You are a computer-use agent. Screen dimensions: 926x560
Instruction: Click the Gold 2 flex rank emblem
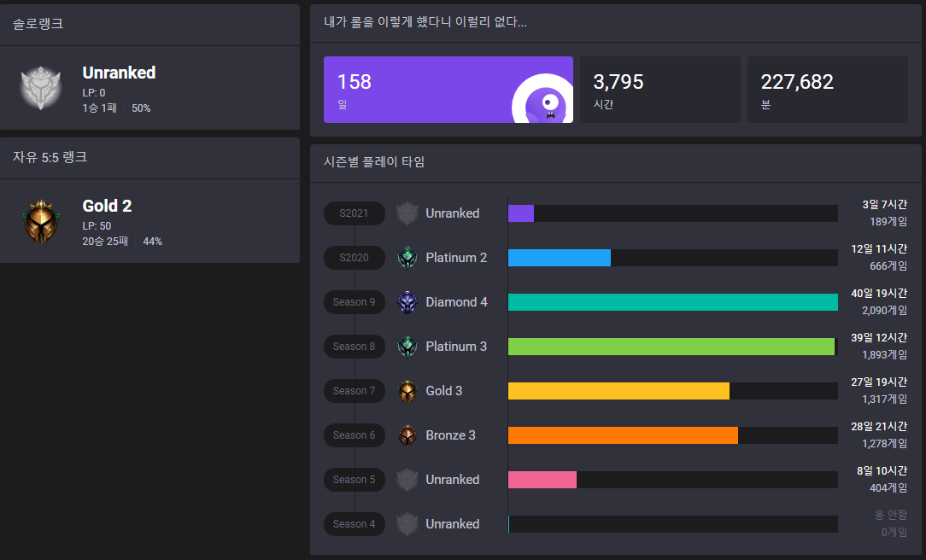pos(41,221)
